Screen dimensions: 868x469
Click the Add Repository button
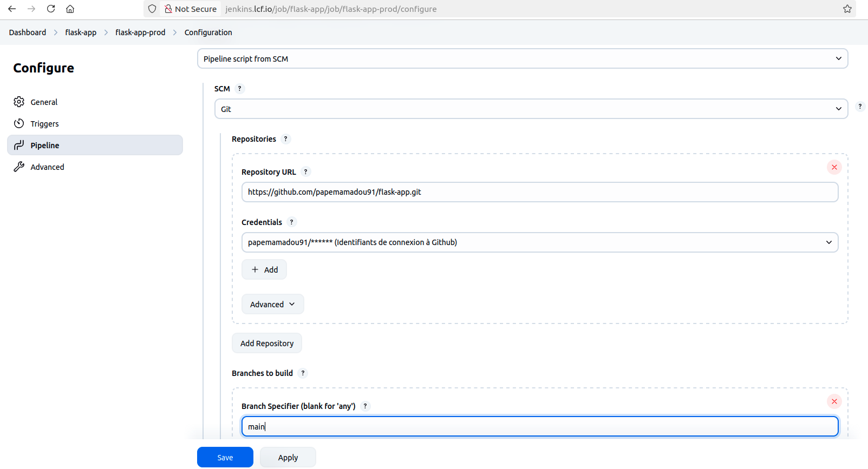pyautogui.click(x=267, y=344)
